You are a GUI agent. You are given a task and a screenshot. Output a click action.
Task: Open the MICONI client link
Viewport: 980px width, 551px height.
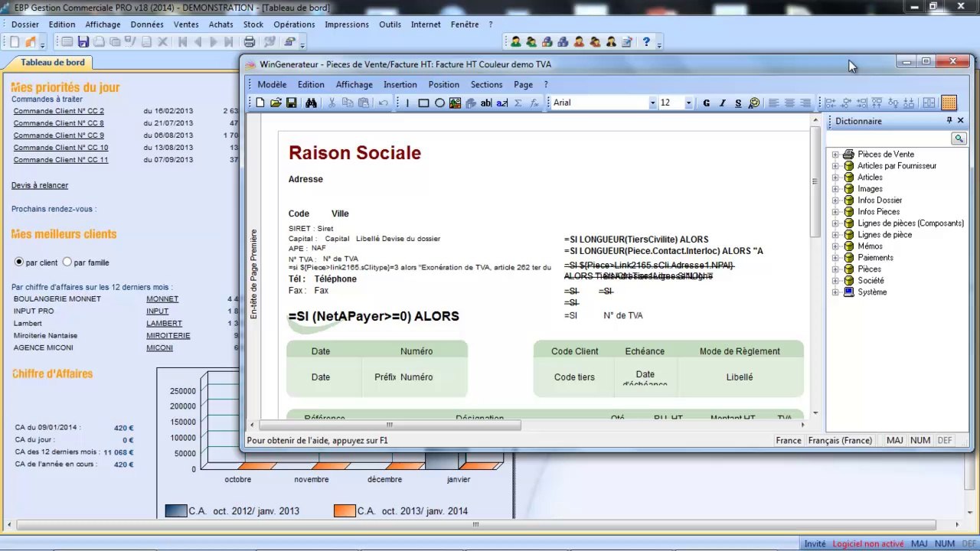pyautogui.click(x=159, y=348)
